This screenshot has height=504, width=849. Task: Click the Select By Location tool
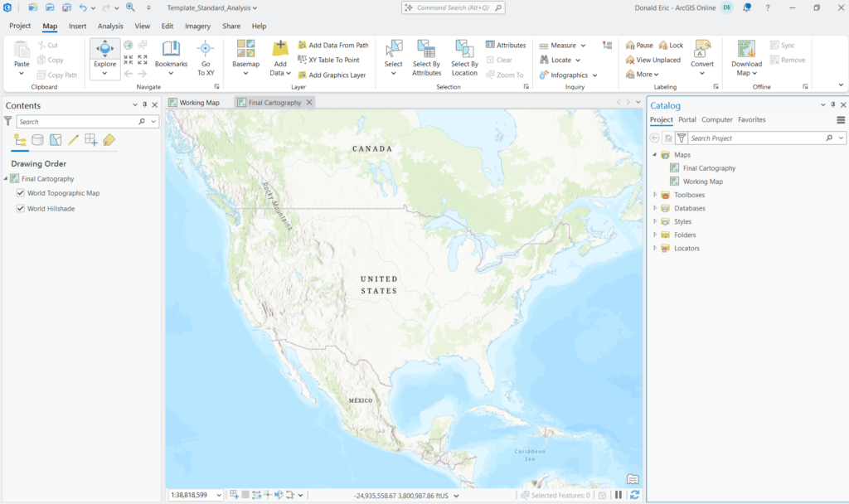[464, 50]
